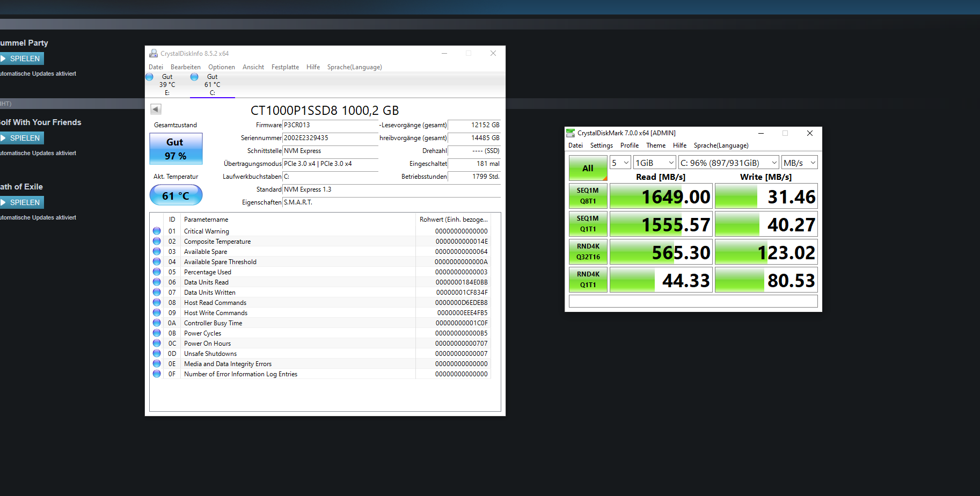
Task: Click the 61 °C temperature button
Action: click(x=176, y=195)
